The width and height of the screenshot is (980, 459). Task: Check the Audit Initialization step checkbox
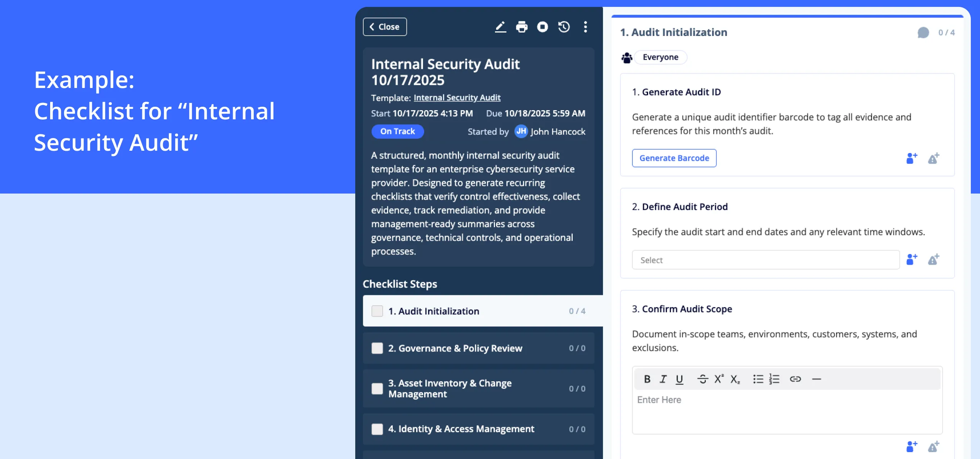377,311
